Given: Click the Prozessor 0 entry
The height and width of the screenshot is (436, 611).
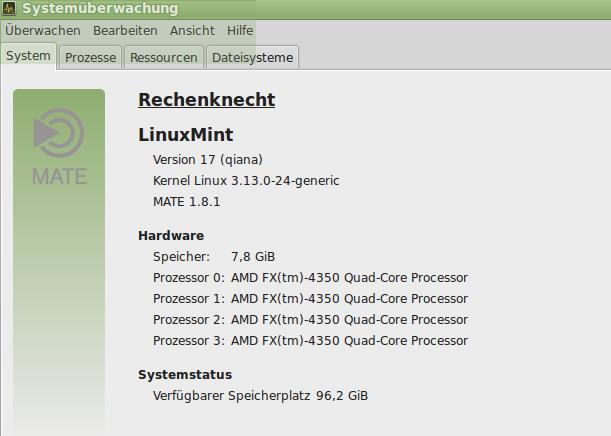Looking at the screenshot, I should 310,278.
